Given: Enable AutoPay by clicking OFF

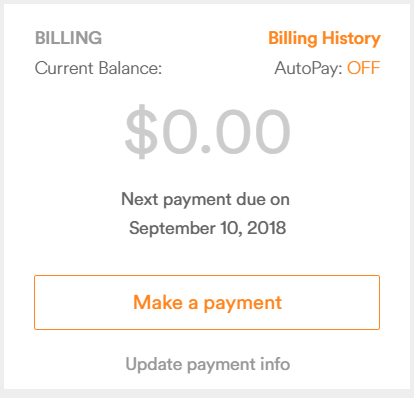Looking at the screenshot, I should tap(363, 68).
